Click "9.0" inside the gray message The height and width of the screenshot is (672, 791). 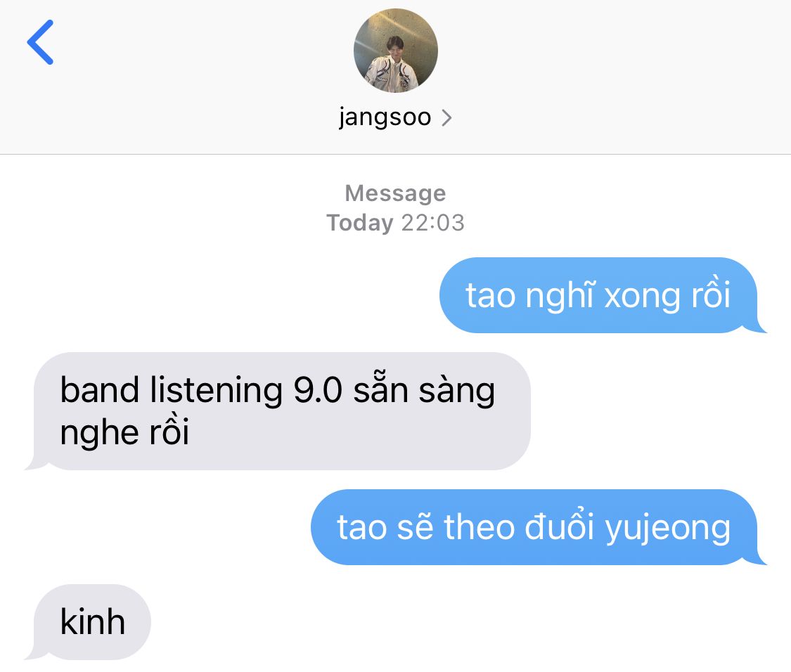[x=317, y=390]
